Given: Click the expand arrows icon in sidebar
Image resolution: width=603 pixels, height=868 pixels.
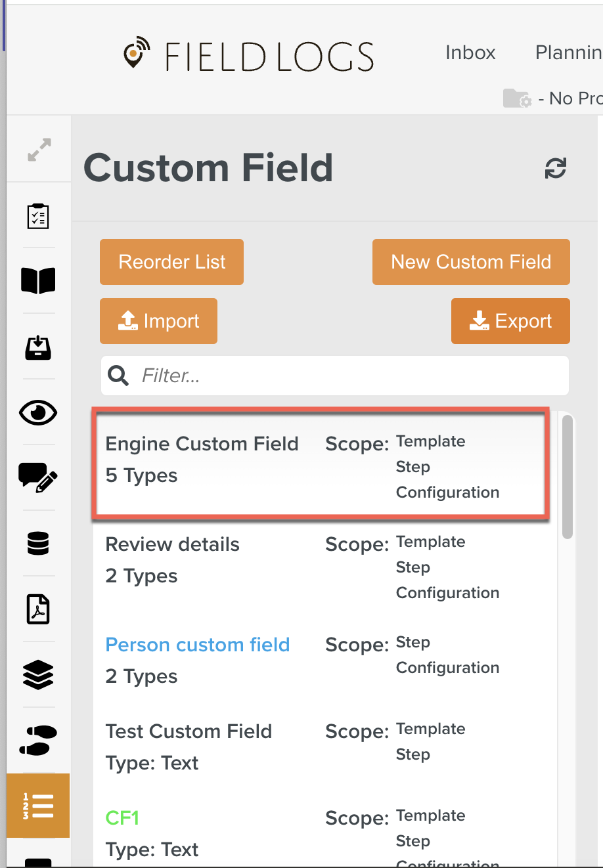Looking at the screenshot, I should coord(39,150).
